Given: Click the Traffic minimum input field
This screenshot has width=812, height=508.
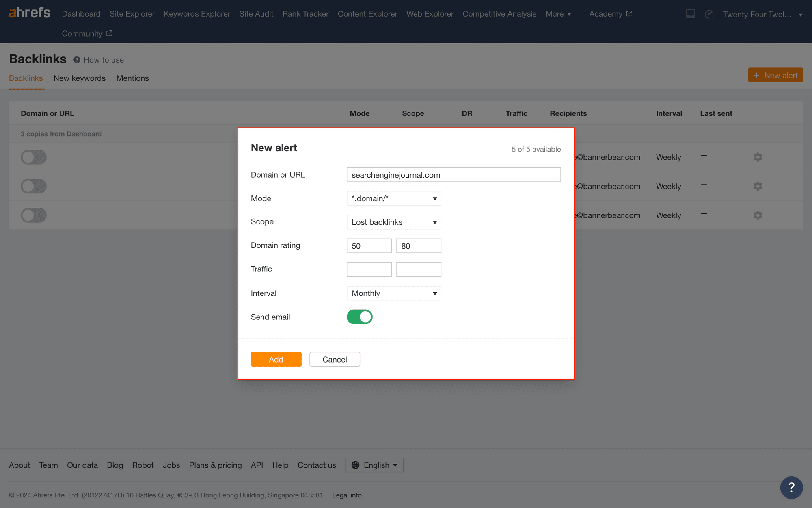Looking at the screenshot, I should click(x=369, y=269).
